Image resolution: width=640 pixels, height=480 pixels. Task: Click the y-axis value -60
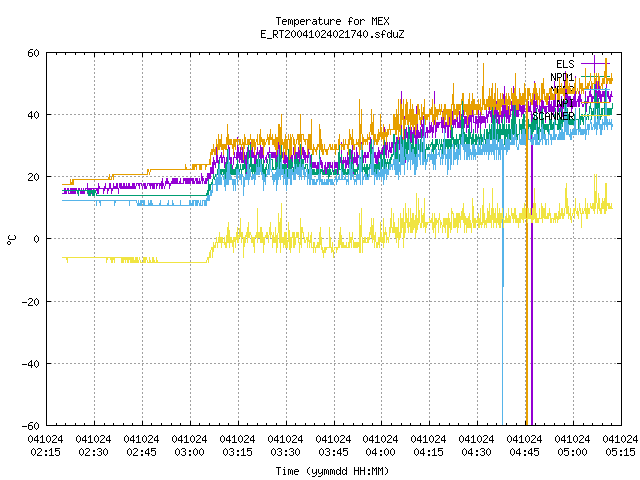click(x=31, y=426)
